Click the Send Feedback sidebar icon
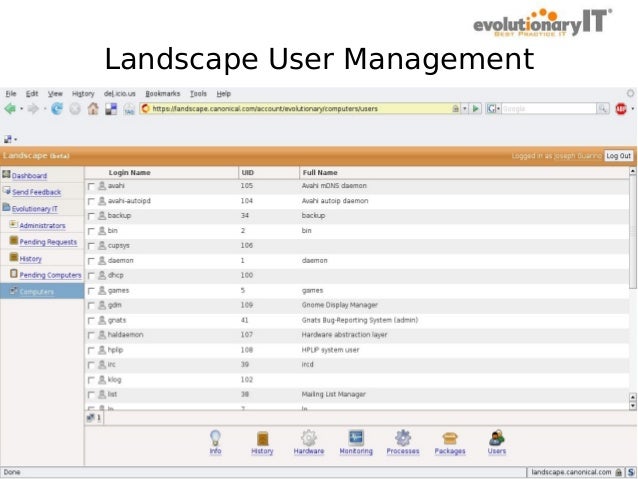The image size is (638, 479). click(x=7, y=190)
